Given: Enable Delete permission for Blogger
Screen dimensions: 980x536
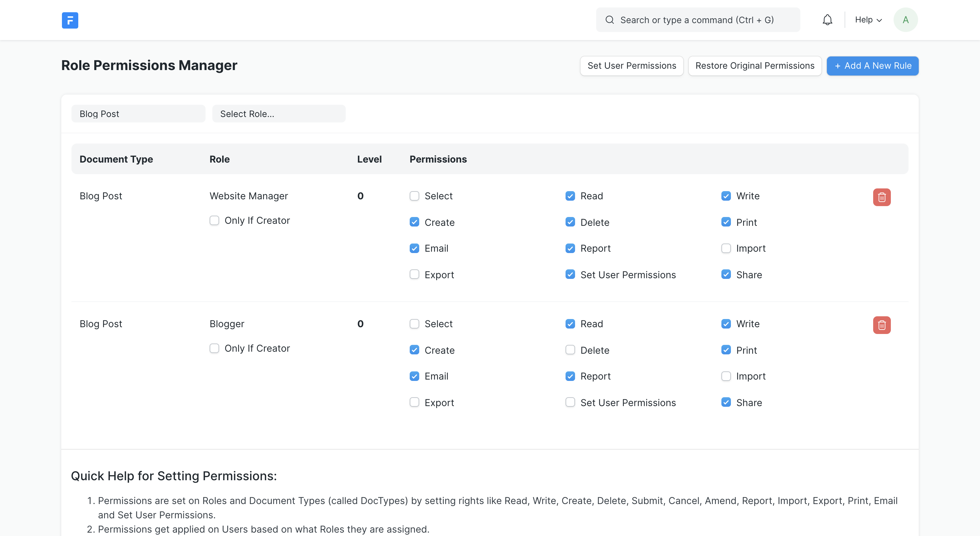Looking at the screenshot, I should coord(570,350).
